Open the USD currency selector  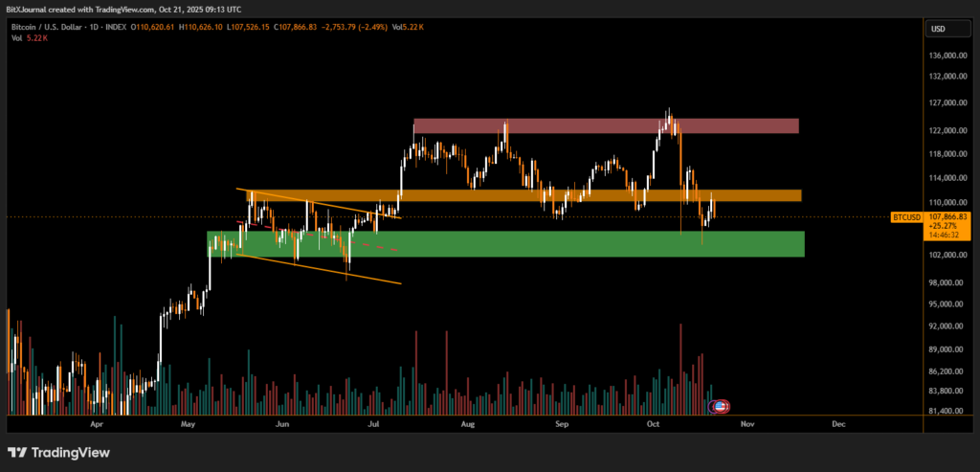point(937,29)
